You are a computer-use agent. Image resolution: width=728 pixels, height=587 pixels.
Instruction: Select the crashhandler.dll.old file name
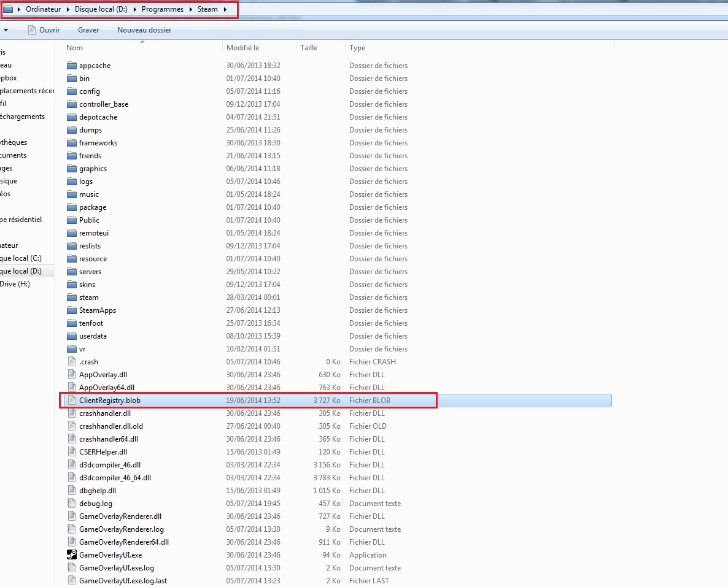click(111, 426)
